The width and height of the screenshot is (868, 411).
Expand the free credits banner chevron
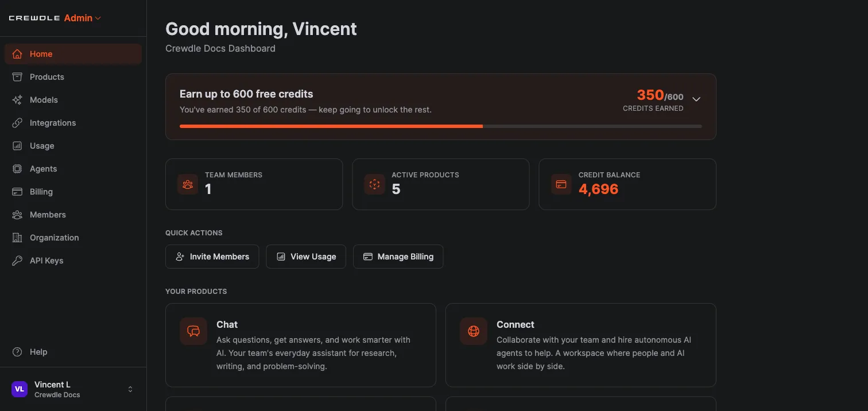point(696,99)
